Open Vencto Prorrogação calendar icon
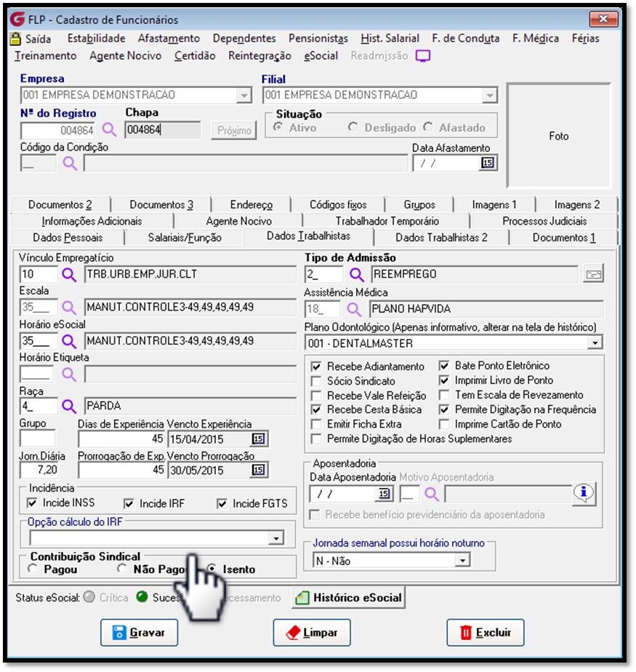This screenshot has width=636, height=672. (x=258, y=470)
